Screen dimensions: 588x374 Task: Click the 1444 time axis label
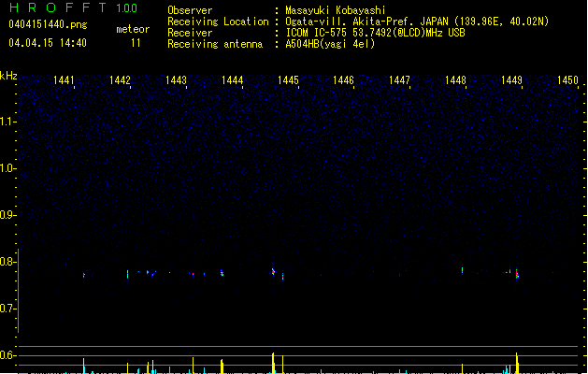click(232, 80)
